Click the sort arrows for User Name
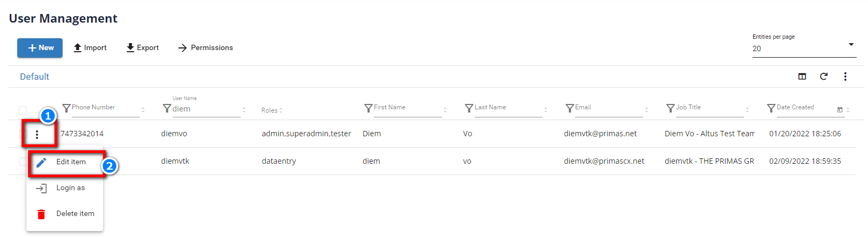This screenshot has height=237, width=868. click(244, 109)
